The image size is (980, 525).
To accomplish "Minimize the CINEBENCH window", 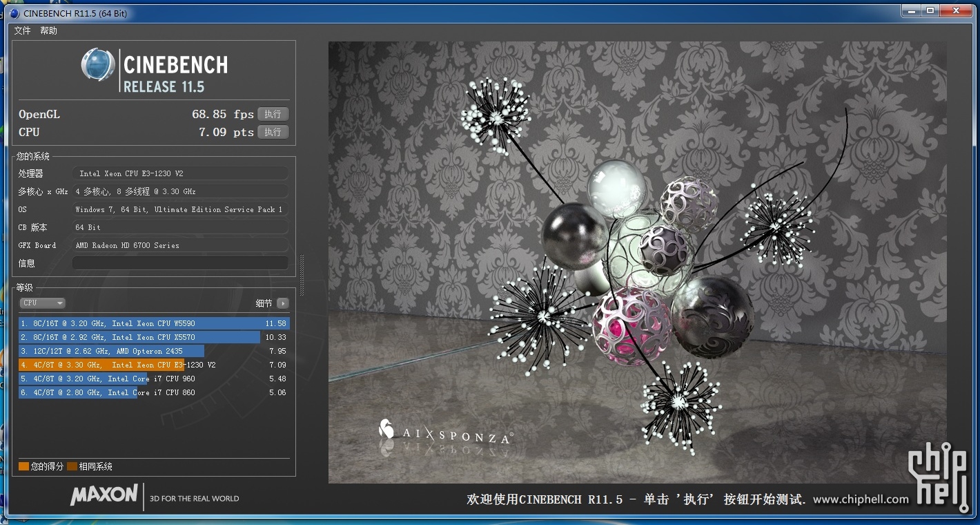I will (912, 10).
